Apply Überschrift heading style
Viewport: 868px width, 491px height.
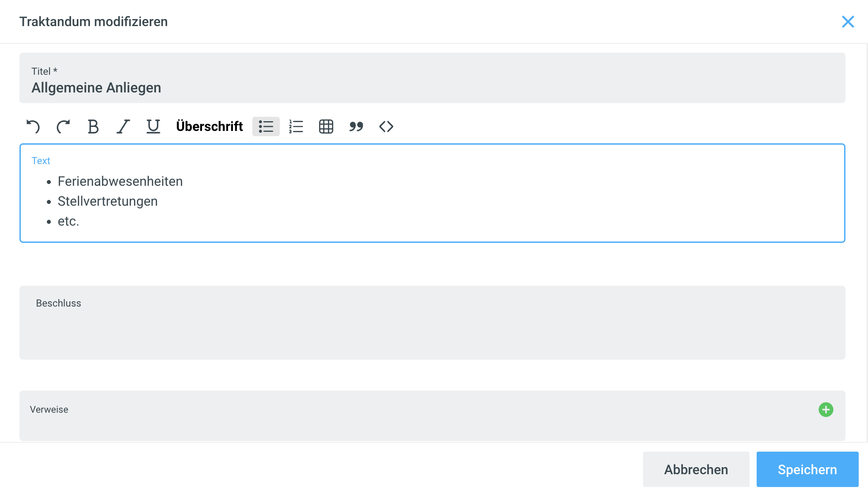click(x=209, y=127)
